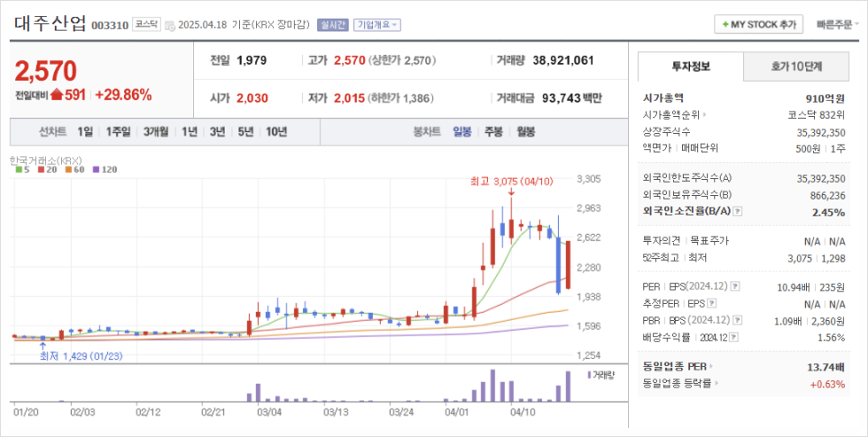The image size is (868, 437).
Task: Click the 최고 3,075 (04/10) chart marker
Action: (511, 181)
